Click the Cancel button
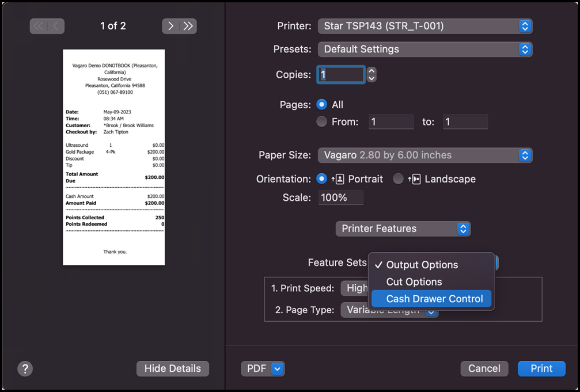The image size is (580, 392). 484,369
